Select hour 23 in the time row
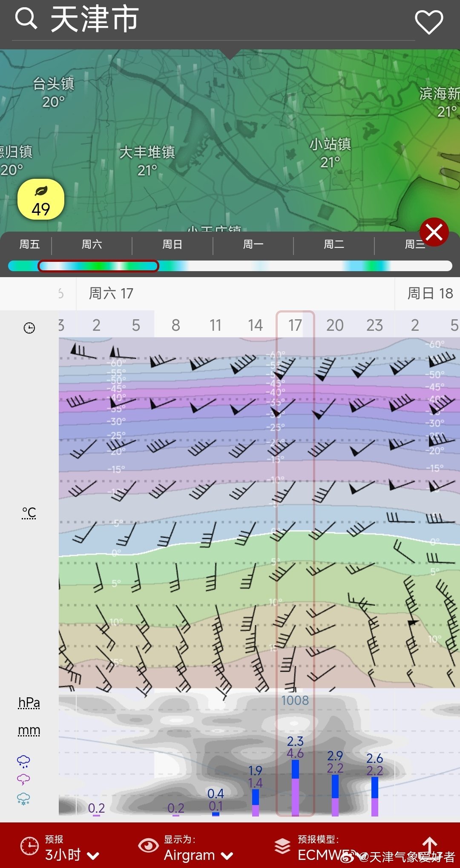This screenshot has height=868, width=460. click(x=374, y=325)
